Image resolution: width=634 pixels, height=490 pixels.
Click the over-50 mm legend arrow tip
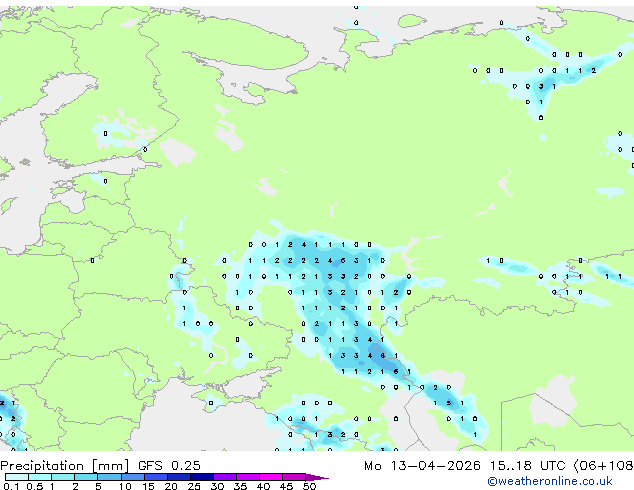coord(317,477)
